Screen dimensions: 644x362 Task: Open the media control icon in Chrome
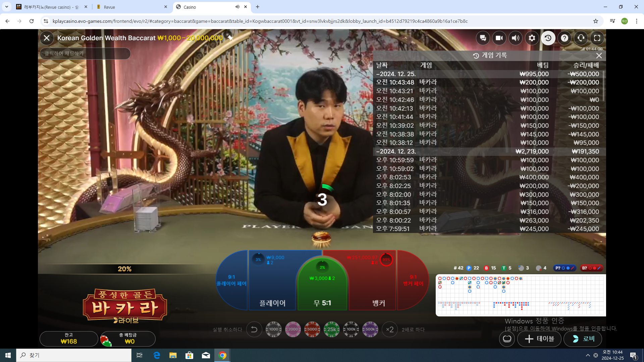612,21
